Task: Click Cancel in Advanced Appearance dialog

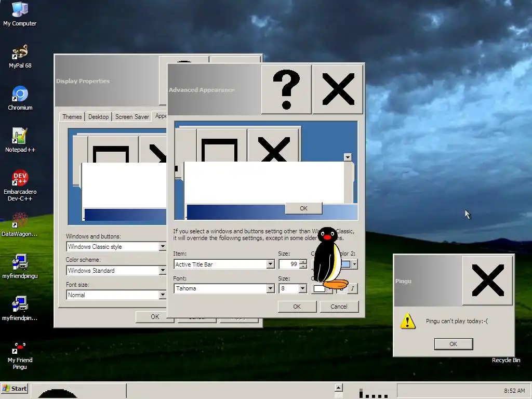Action: click(339, 307)
